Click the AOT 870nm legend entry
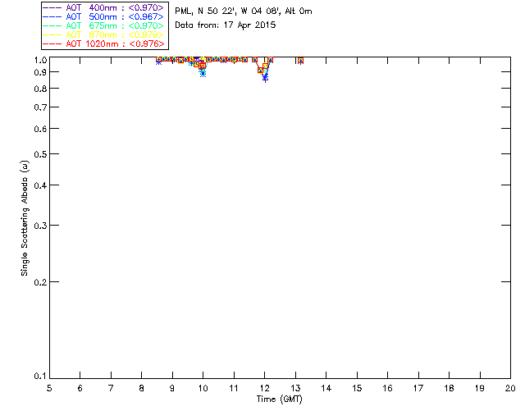 click(x=103, y=34)
